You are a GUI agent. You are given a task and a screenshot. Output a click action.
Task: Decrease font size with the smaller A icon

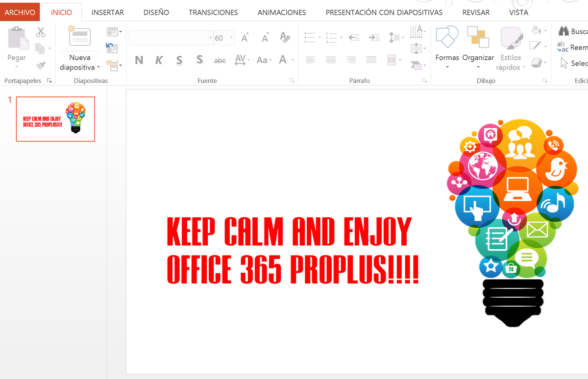click(265, 38)
